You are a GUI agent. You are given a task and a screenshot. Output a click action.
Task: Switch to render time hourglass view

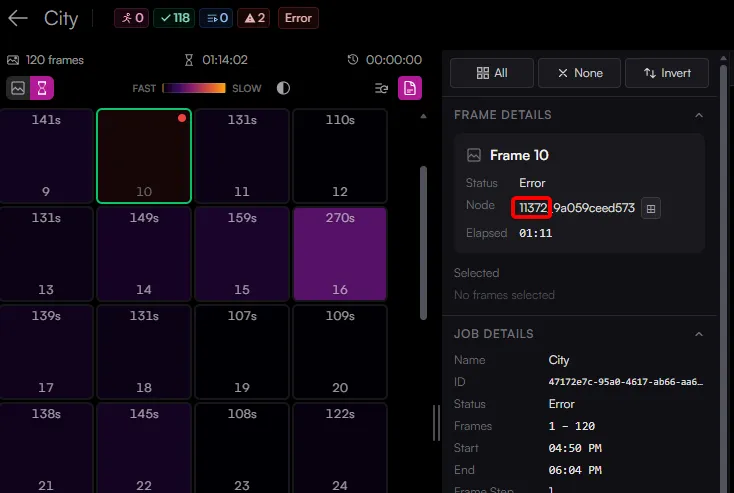[42, 88]
